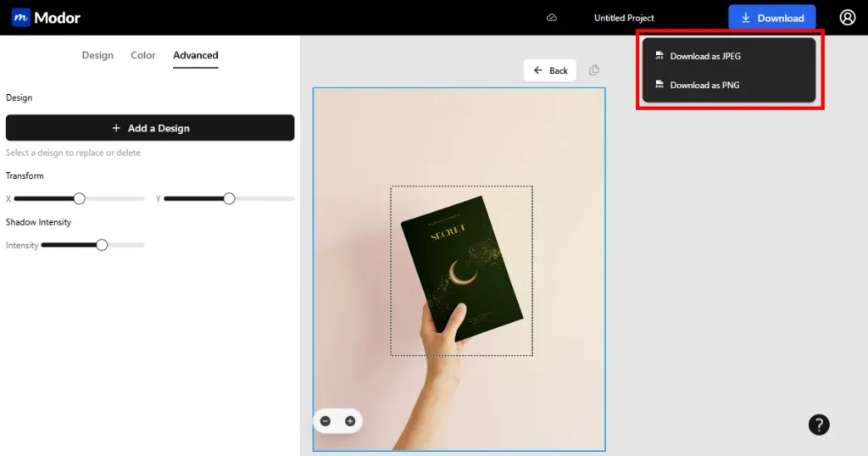Click the Shadow Intensity slider handle

[102, 245]
